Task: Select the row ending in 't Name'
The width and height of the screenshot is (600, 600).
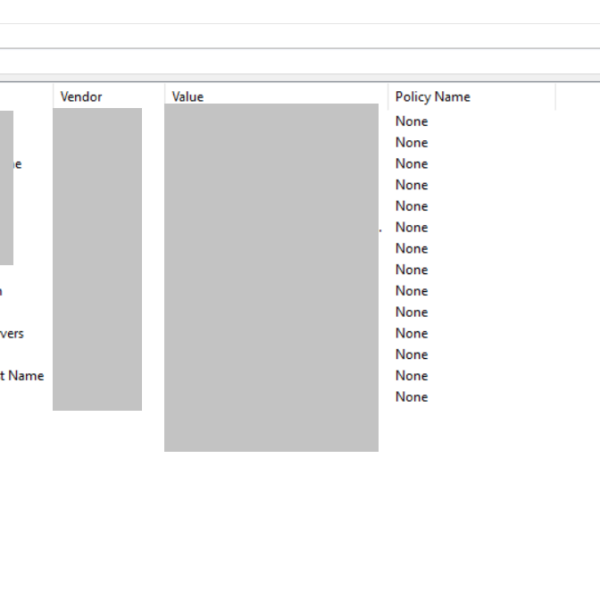Action: 22,376
